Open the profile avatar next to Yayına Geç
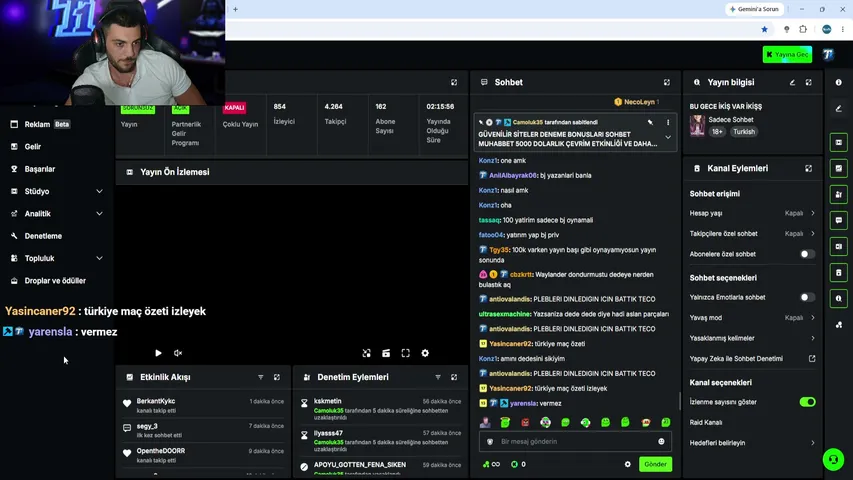This screenshot has height=480, width=853. (828, 54)
